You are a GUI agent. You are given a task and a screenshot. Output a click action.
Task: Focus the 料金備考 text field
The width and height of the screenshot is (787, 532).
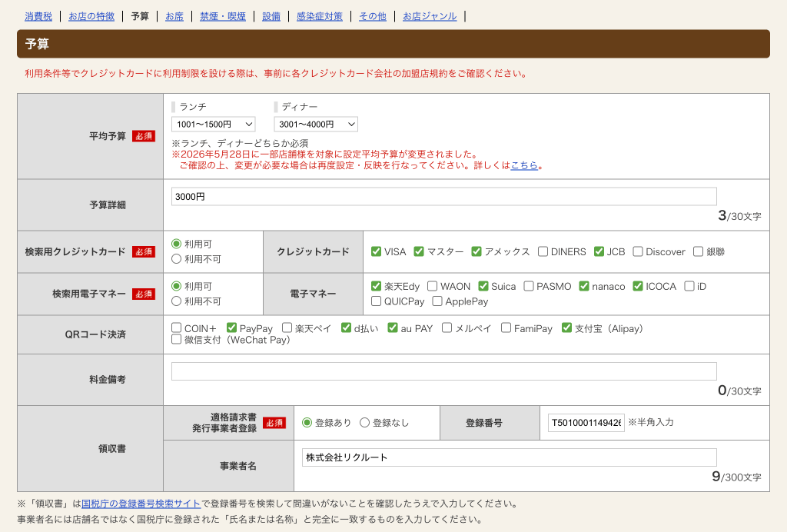tap(443, 371)
